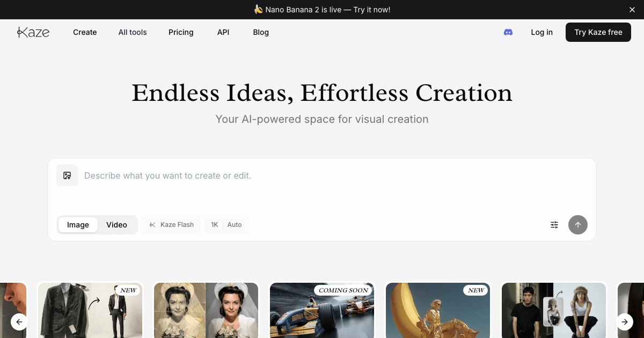Open the 1K Auto resolution selector
This screenshot has height=338, width=644.
(x=226, y=225)
